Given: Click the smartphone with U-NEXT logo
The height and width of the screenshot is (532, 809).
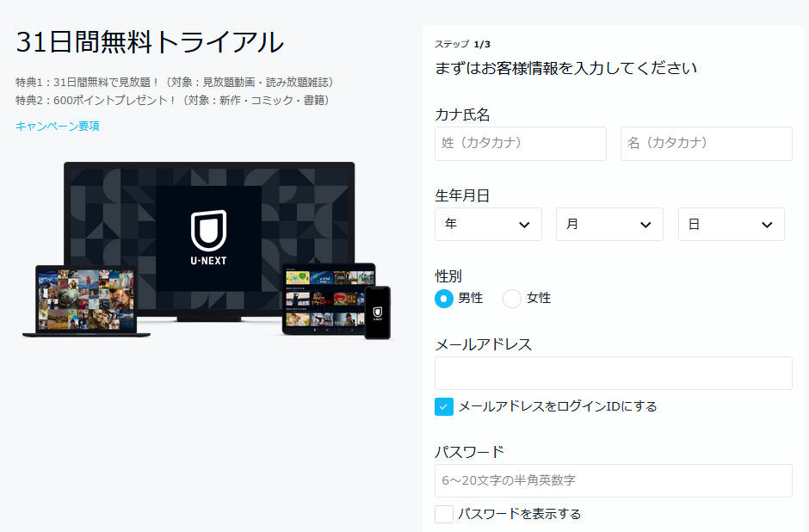Looking at the screenshot, I should (x=378, y=312).
